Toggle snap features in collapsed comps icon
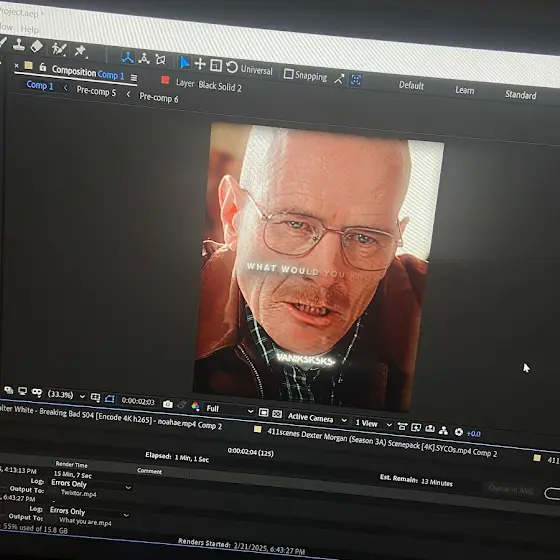 point(356,80)
